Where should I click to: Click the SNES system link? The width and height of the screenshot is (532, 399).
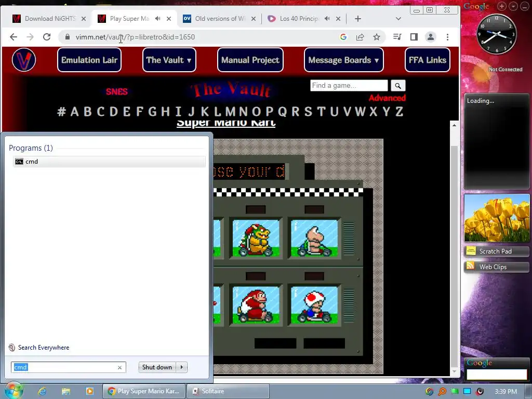117,91
